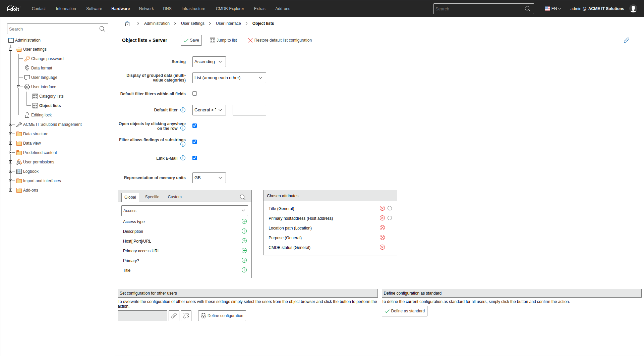Open User settings breadcrumb link
644x356 pixels.
tap(193, 23)
